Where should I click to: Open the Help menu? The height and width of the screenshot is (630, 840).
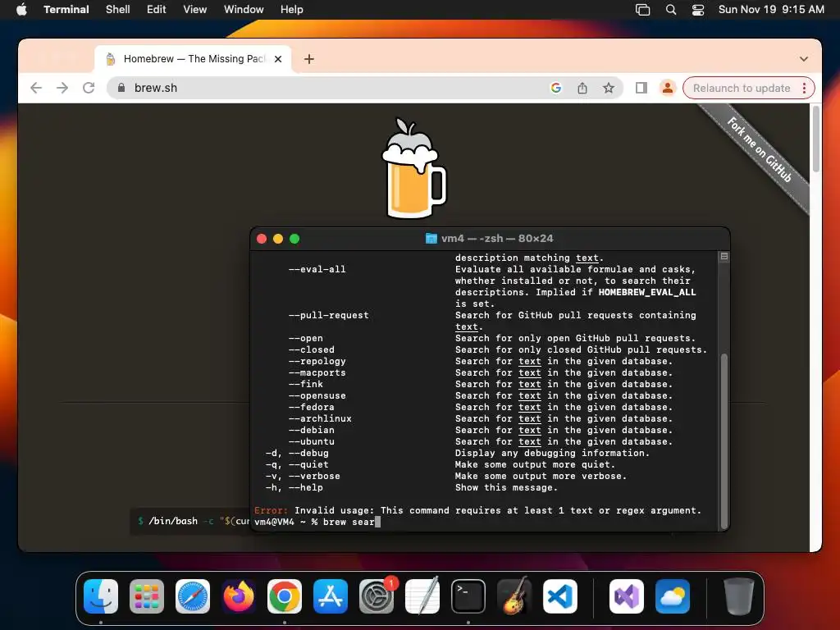(x=292, y=10)
